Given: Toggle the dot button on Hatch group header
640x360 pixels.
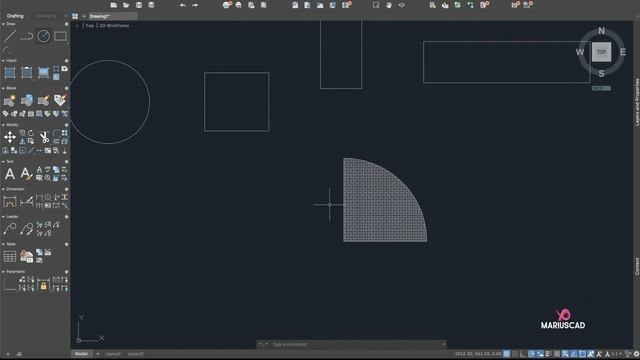Looking at the screenshot, I should [67, 61].
